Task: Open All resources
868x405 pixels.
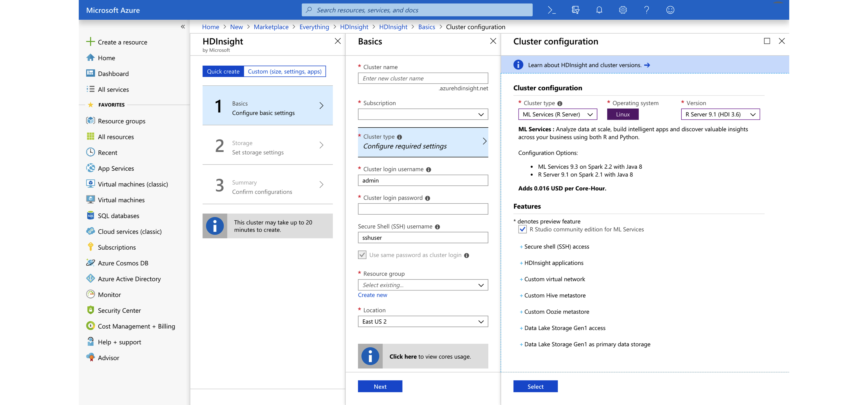Action: point(116,137)
